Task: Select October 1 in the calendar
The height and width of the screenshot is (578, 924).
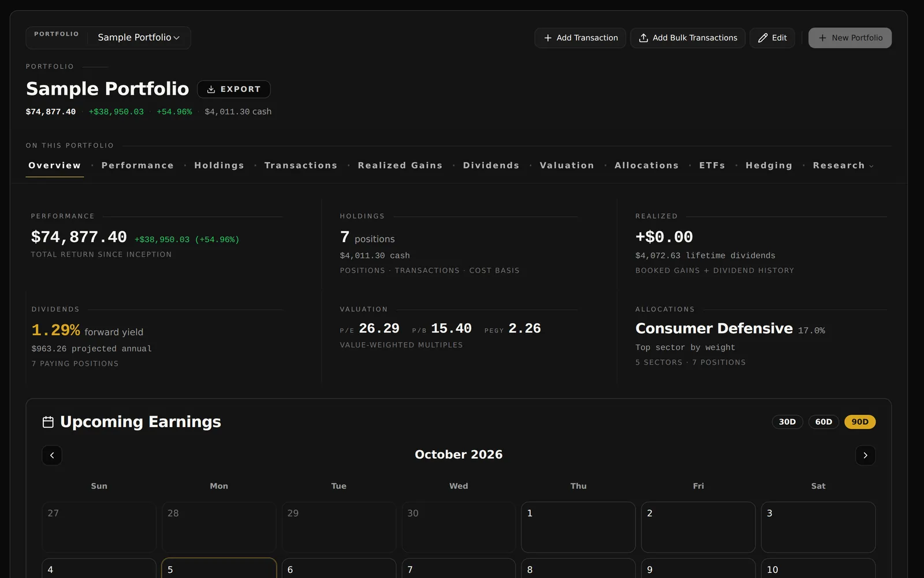Action: pos(578,527)
